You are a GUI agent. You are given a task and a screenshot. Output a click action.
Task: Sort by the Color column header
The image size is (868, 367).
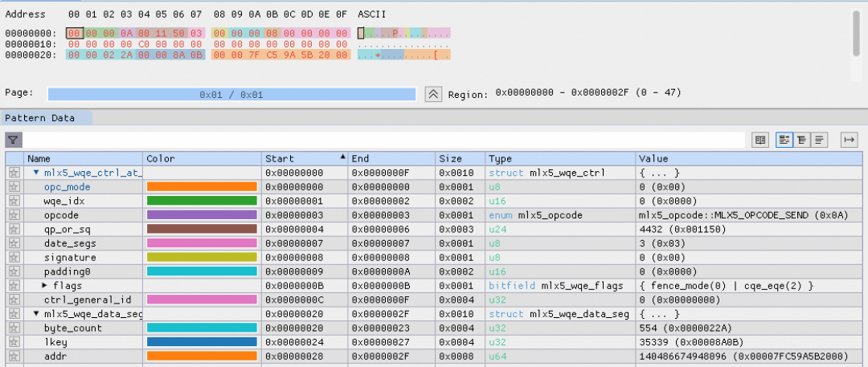202,159
